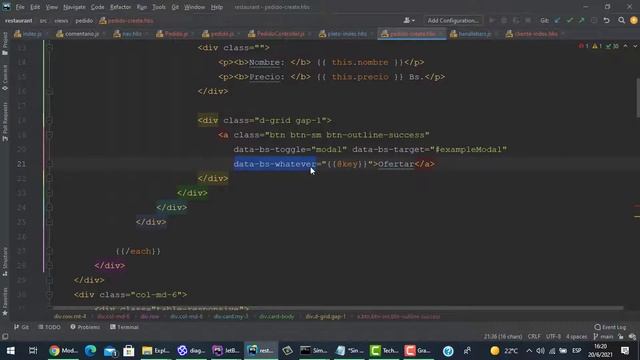Open Chrome from the taskbar
640x360 pixels.
63,351
